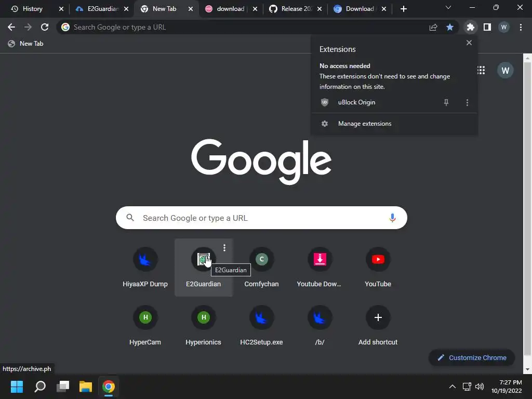Close the GitHub Release tab
This screenshot has width=532, height=399.
click(x=320, y=9)
